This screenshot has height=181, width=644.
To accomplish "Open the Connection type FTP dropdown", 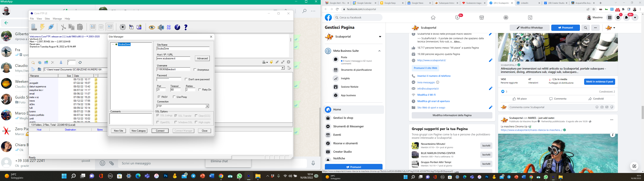I will click(x=207, y=106).
